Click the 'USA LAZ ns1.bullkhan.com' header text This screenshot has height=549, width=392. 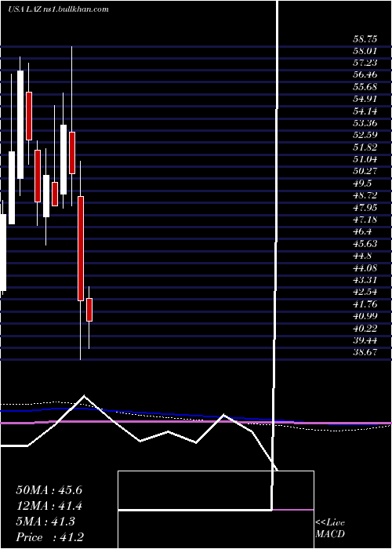(x=58, y=9)
